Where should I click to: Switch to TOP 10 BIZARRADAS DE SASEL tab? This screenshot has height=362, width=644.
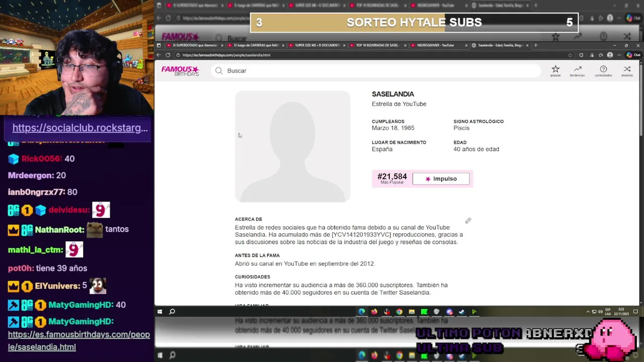coord(377,45)
